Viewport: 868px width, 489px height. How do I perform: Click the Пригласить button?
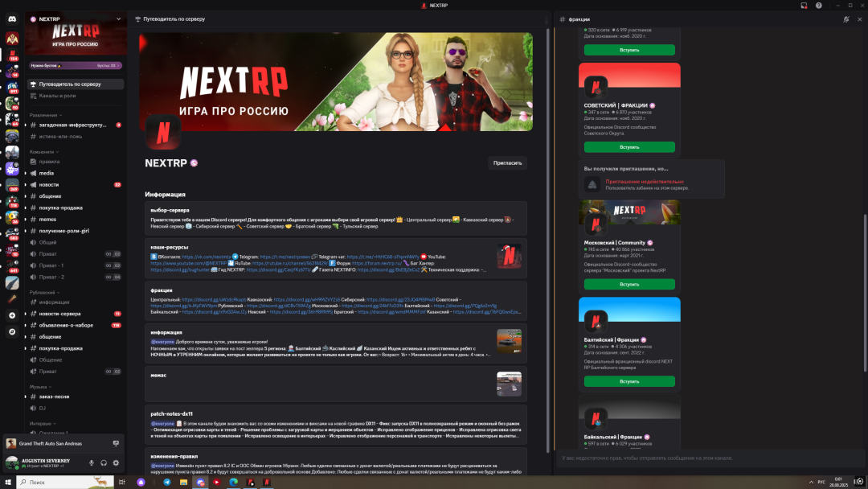507,162
